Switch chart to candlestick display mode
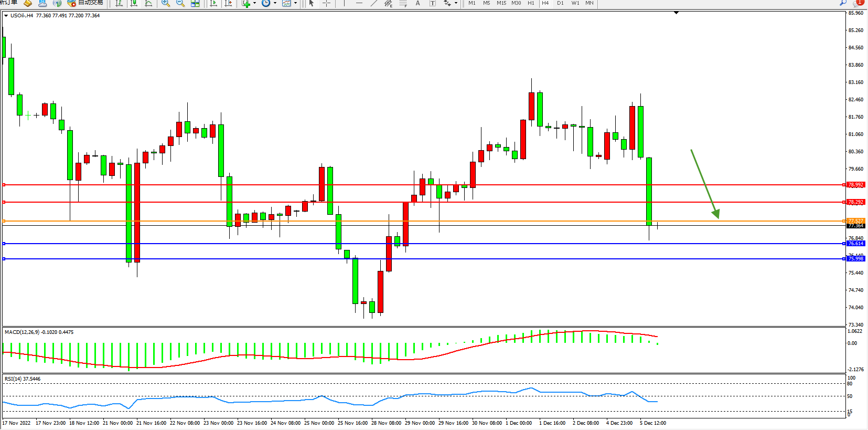 [x=134, y=3]
